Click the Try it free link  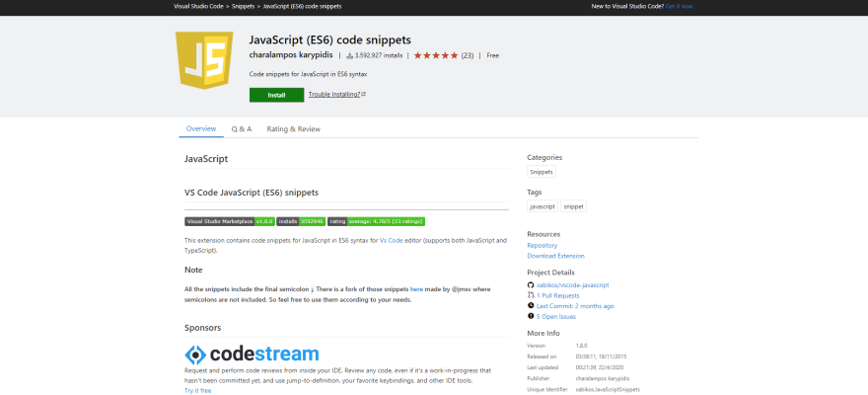(197, 391)
